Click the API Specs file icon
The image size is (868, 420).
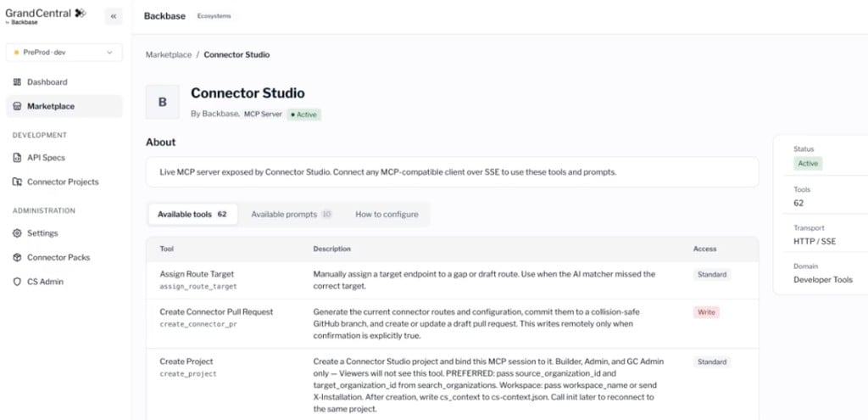click(x=17, y=158)
